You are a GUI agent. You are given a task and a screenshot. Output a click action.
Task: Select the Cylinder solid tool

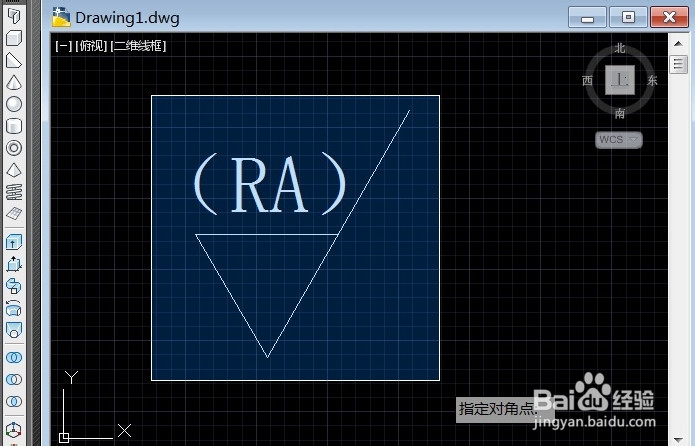point(14,126)
